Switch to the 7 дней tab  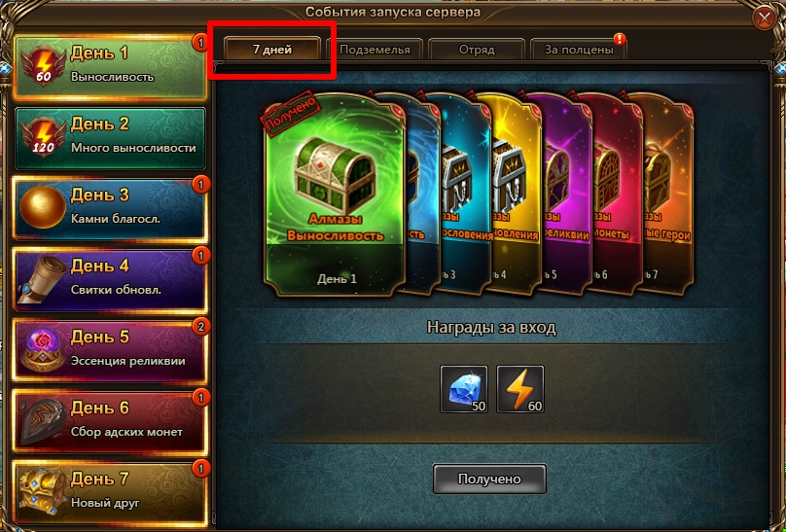[x=272, y=50]
